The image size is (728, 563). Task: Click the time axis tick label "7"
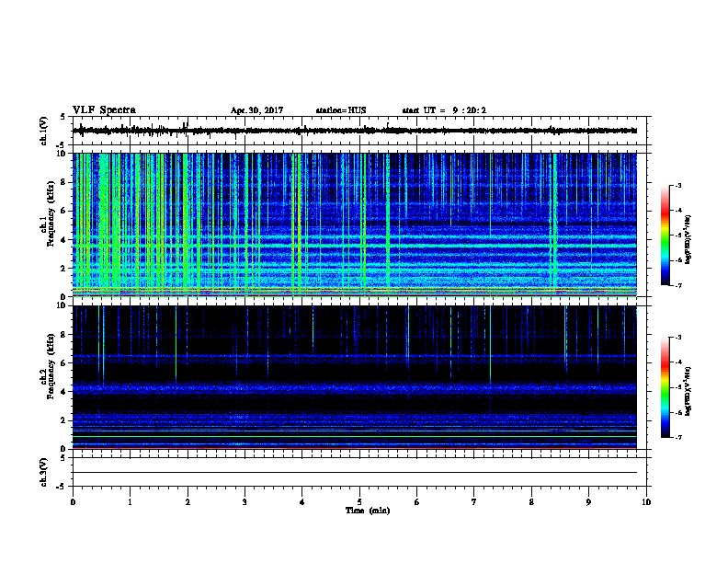(x=474, y=502)
